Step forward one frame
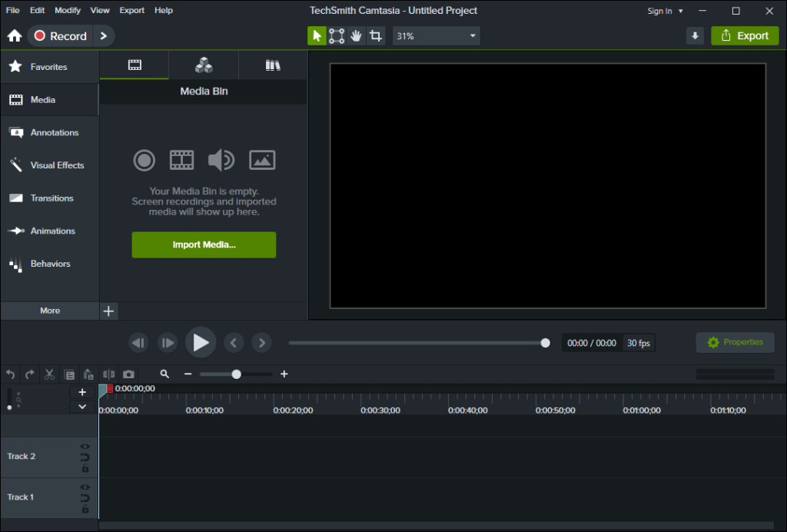The image size is (787, 532). tap(168, 343)
